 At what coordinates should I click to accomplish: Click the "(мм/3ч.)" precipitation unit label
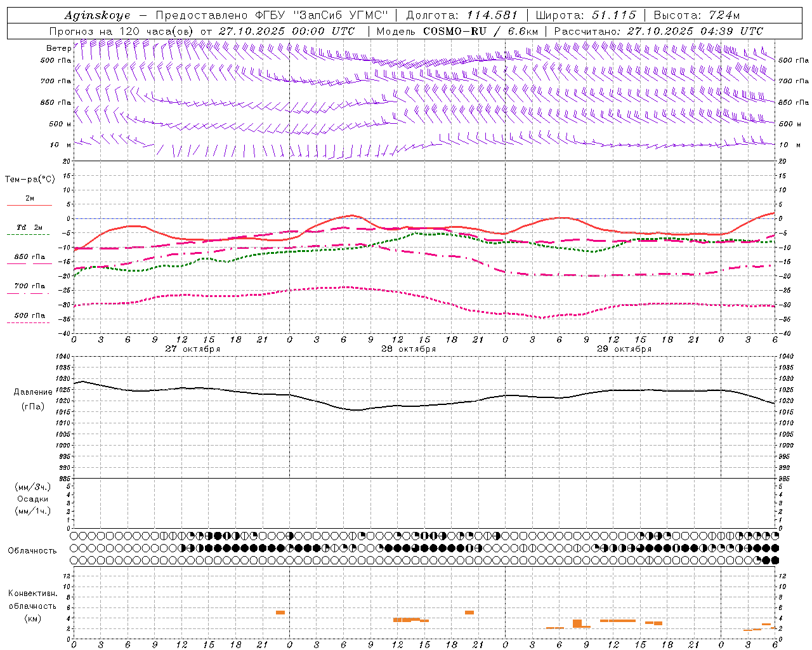(x=33, y=487)
